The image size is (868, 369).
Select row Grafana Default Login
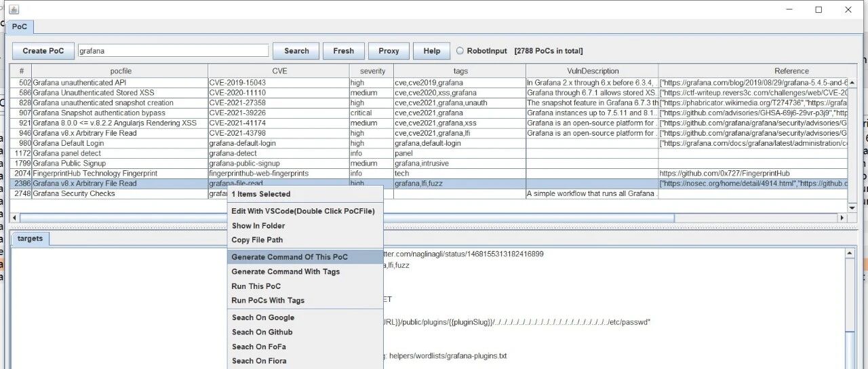(x=429, y=143)
